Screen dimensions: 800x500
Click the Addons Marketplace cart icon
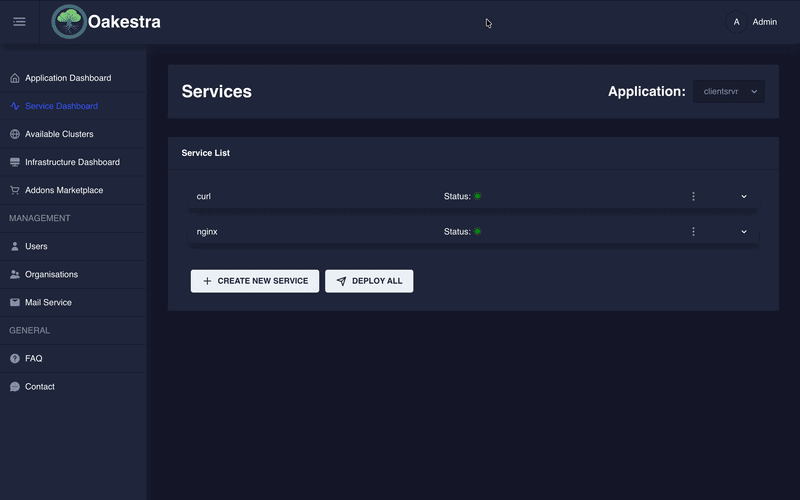(15, 190)
